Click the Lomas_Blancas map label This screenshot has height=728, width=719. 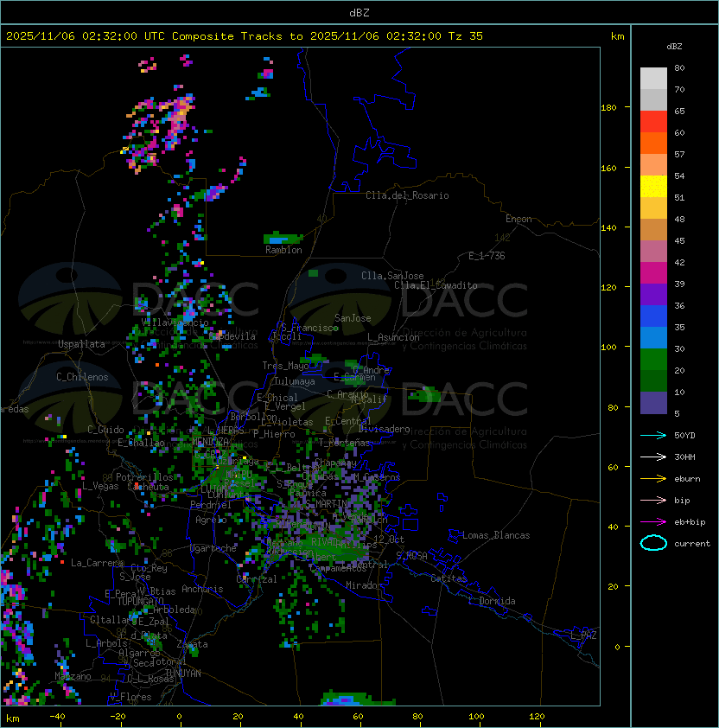tap(496, 535)
